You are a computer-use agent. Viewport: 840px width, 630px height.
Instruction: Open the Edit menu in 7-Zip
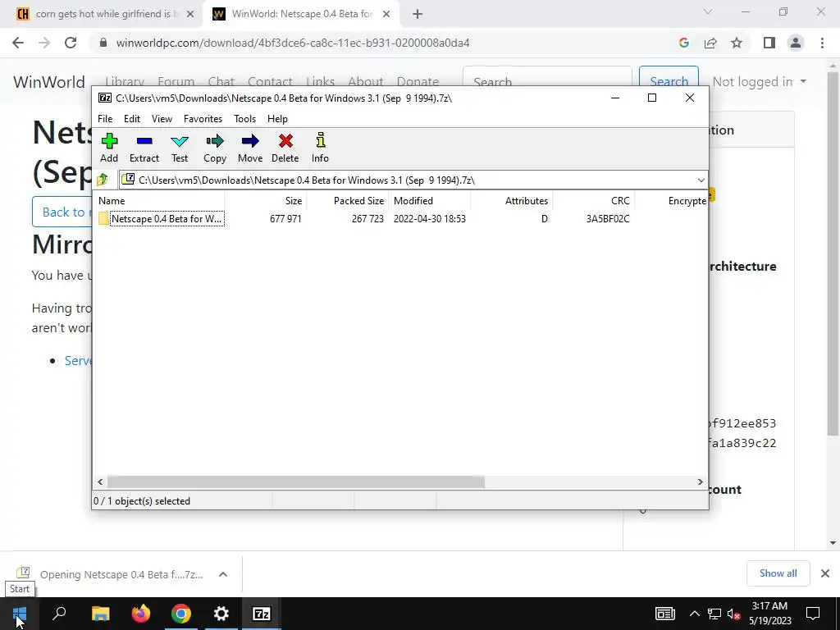pos(132,119)
